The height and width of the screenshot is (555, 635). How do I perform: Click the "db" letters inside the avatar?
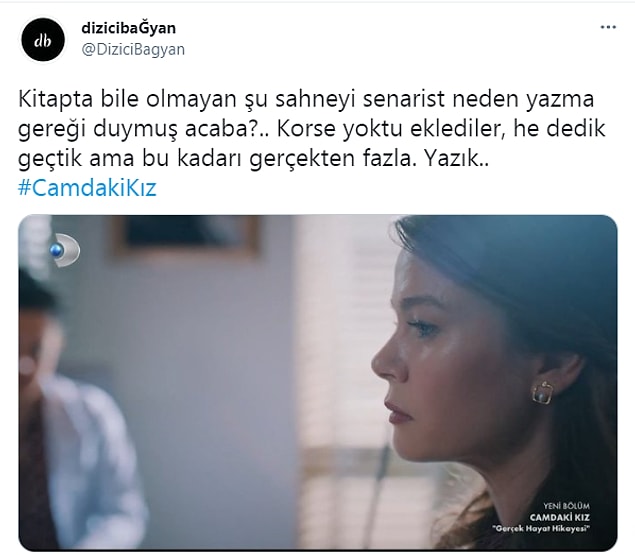click(x=43, y=41)
